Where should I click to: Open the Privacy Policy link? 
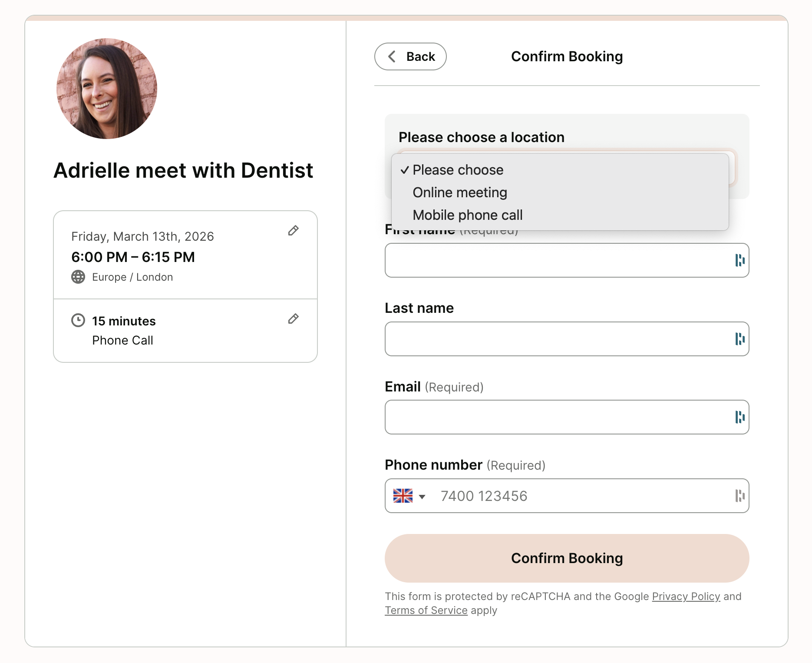(x=685, y=597)
